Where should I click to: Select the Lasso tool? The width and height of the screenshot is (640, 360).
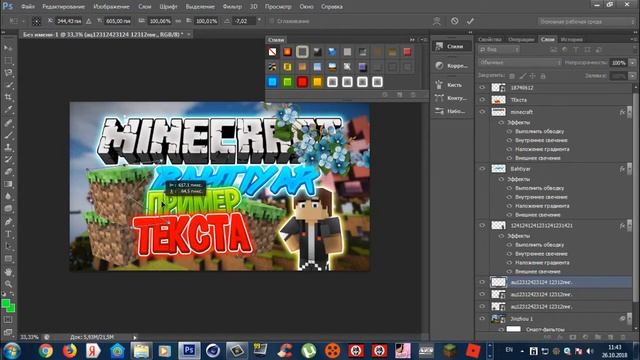(x=8, y=73)
